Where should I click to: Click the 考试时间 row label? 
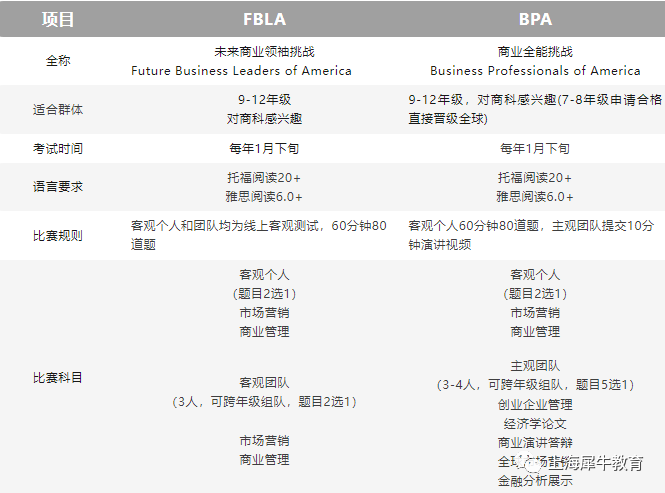58,148
